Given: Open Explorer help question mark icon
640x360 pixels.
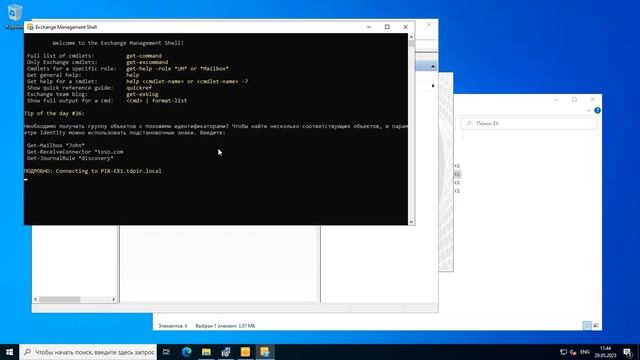Looking at the screenshot, I should point(598,111).
